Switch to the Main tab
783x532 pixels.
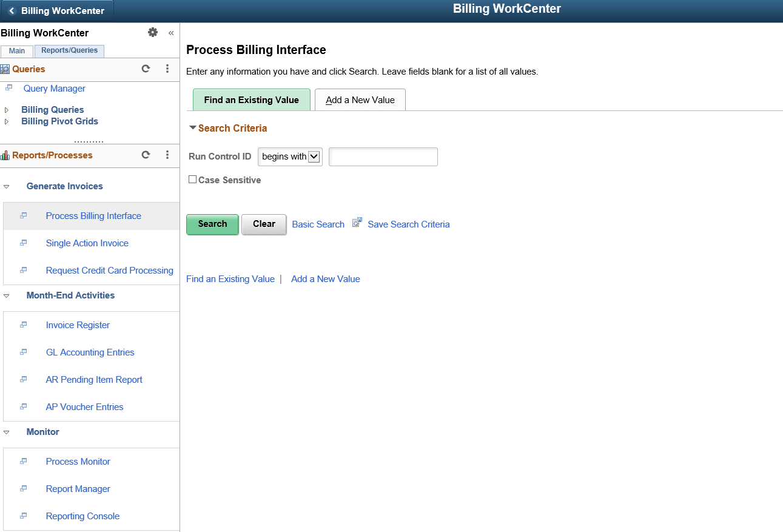coord(16,51)
